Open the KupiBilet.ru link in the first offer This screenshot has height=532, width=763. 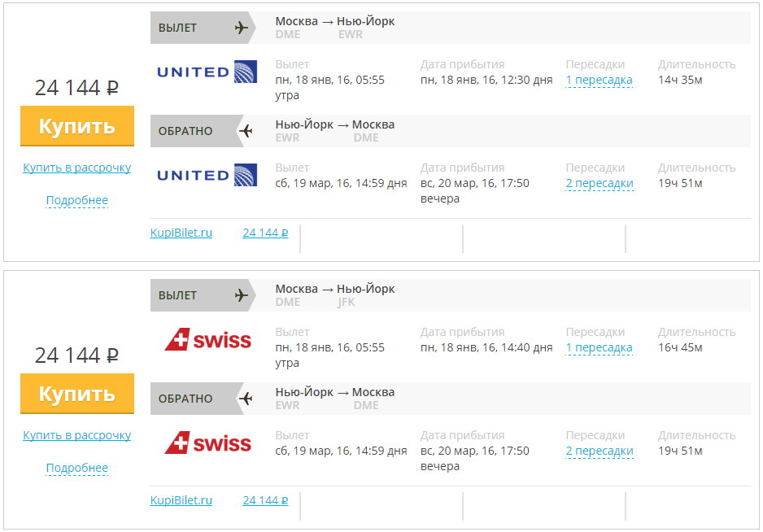181,233
